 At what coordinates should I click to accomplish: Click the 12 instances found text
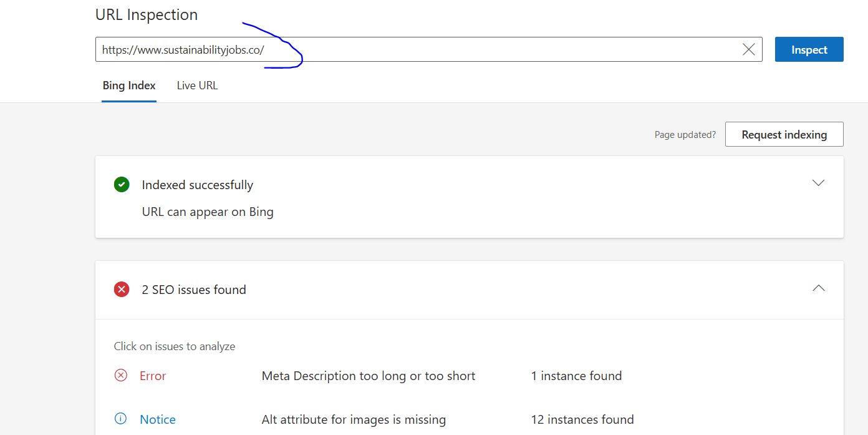(582, 419)
